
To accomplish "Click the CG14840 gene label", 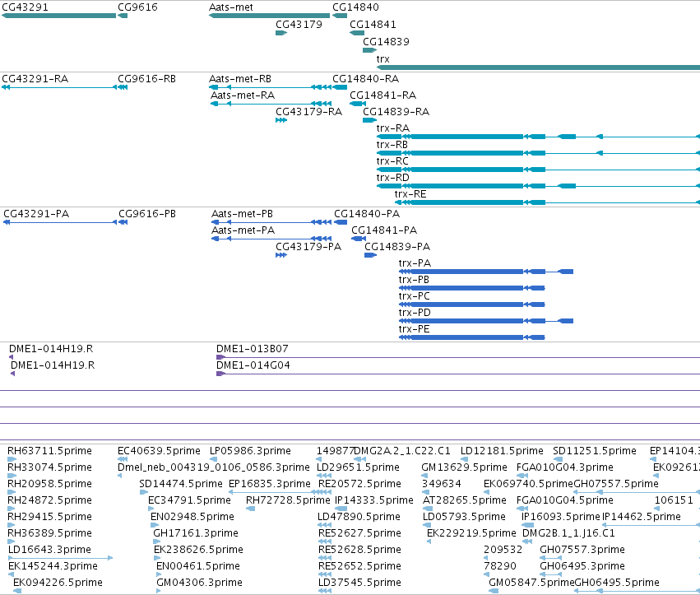I will coord(355,7).
